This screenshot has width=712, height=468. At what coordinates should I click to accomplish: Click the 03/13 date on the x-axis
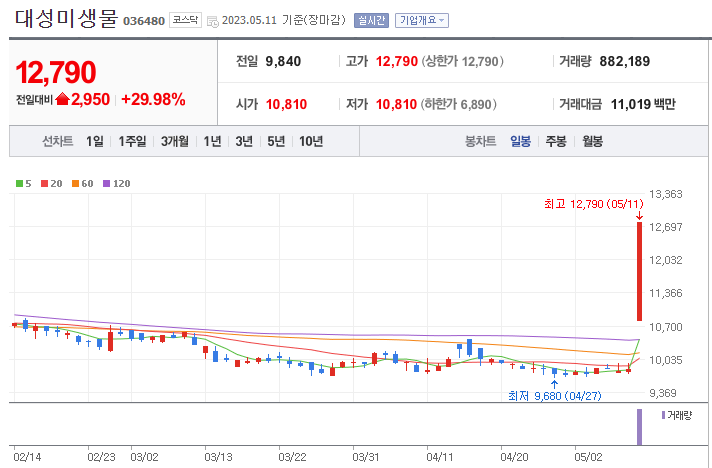click(x=218, y=457)
